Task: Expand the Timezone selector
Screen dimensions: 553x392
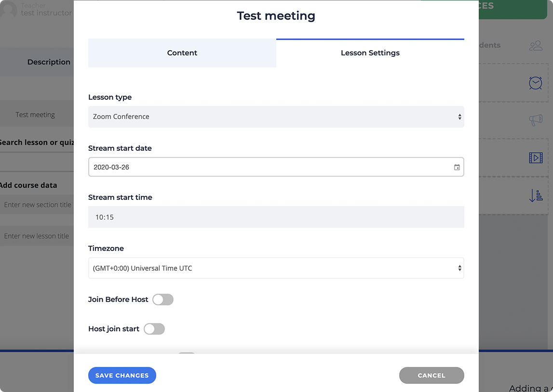Action: pyautogui.click(x=276, y=268)
